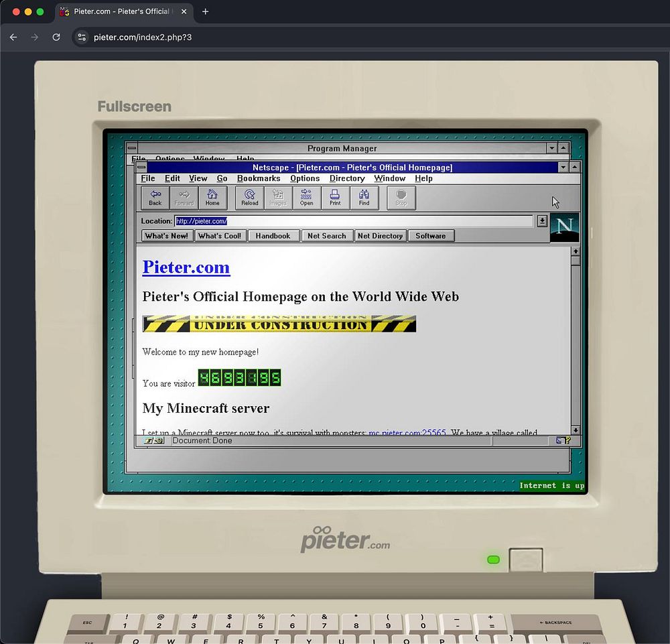
Task: Click the Stop toolbar button in Netscape
Action: 401,198
